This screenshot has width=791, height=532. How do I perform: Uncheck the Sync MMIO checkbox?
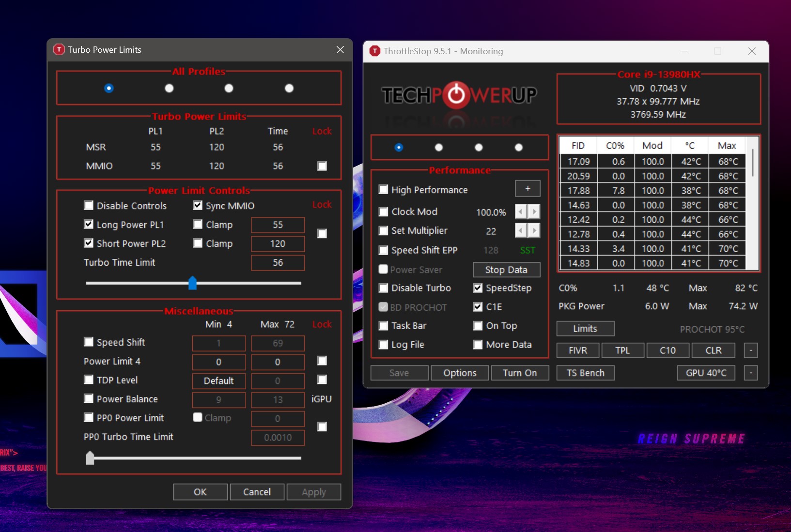198,205
